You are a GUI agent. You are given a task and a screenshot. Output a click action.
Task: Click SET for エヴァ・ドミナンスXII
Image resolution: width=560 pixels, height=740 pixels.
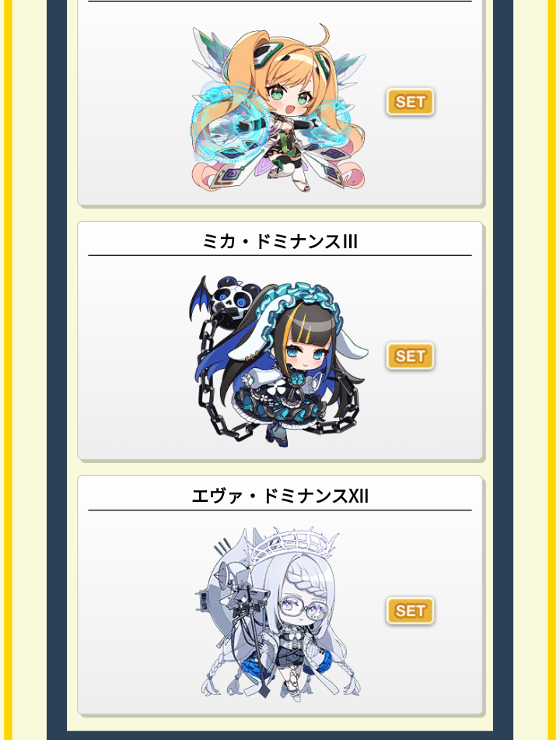pos(410,611)
